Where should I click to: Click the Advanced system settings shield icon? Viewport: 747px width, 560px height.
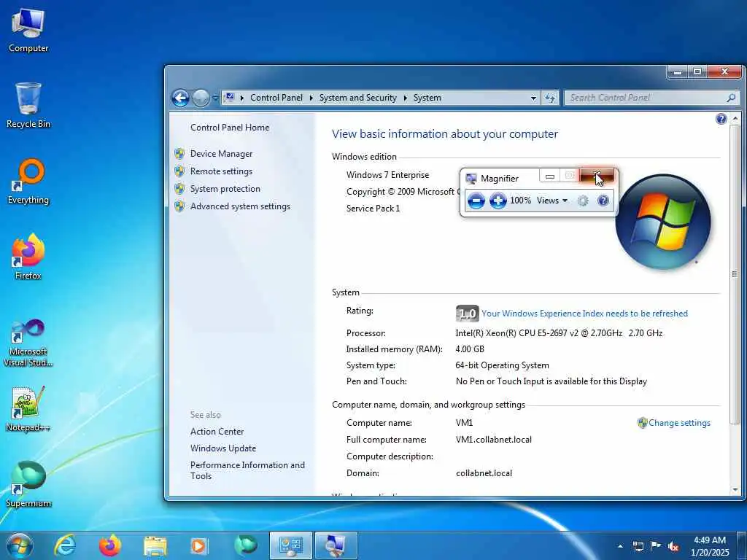(x=179, y=206)
